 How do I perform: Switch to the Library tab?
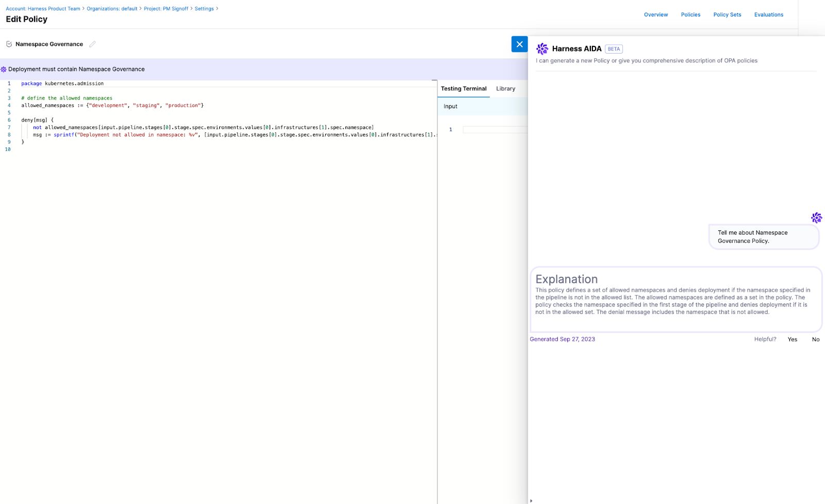click(505, 89)
